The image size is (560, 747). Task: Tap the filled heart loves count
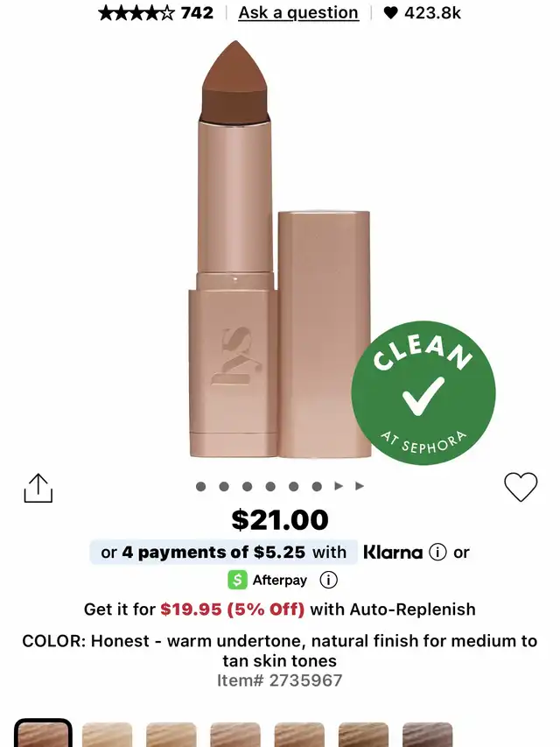(x=422, y=13)
